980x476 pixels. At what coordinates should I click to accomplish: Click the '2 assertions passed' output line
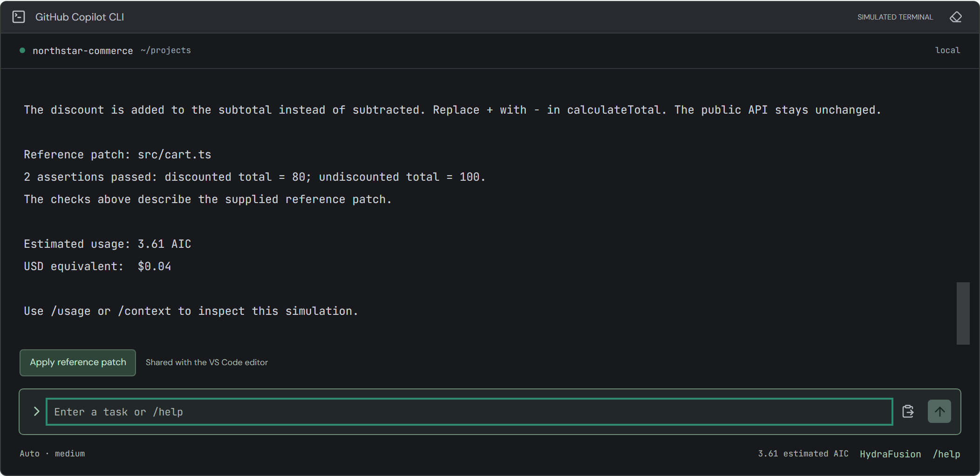(x=254, y=177)
